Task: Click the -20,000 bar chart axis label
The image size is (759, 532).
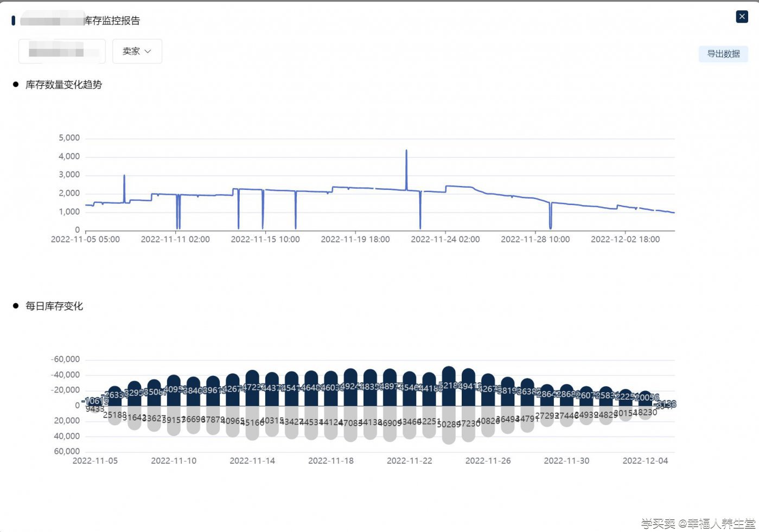Action: 66,390
